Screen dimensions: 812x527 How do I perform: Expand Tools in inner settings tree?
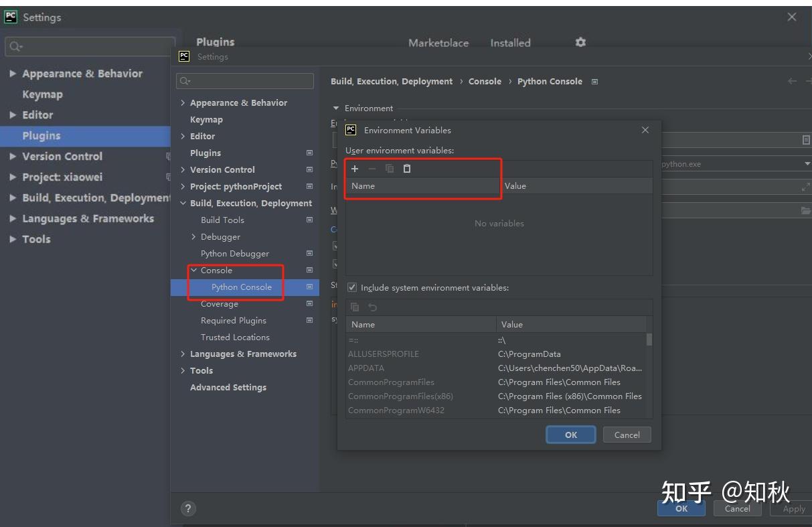183,371
